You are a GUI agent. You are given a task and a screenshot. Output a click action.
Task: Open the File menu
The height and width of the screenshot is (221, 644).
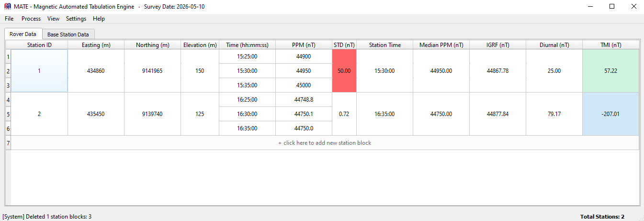(x=9, y=19)
